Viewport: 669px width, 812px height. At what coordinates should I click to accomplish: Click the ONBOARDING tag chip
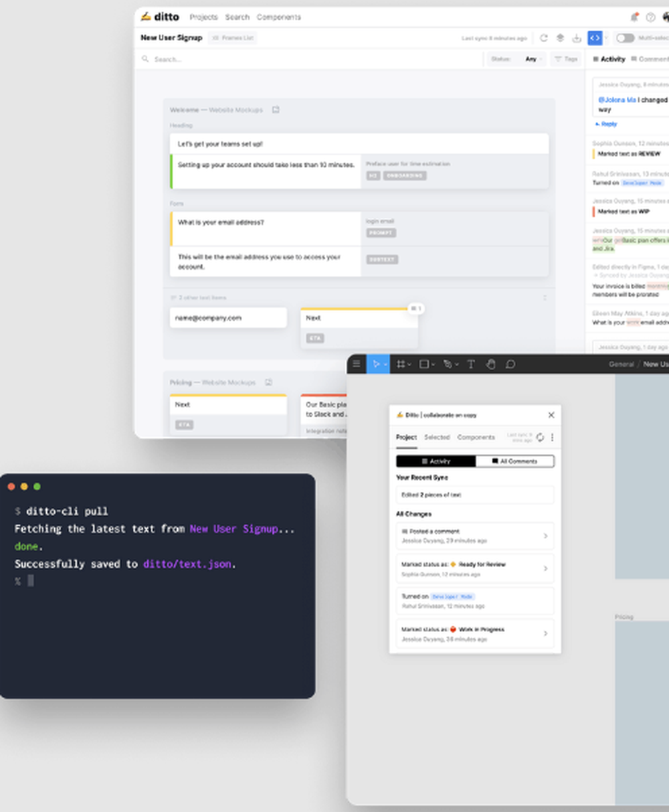(405, 175)
